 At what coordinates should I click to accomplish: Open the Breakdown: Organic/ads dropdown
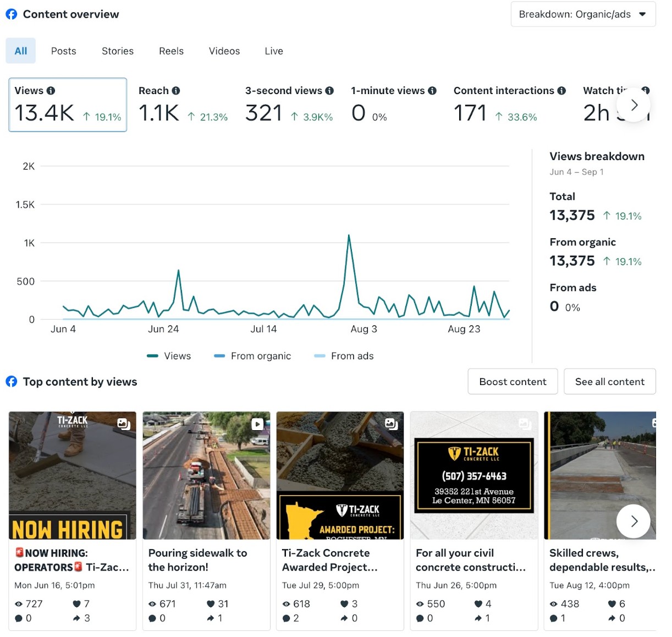[x=583, y=14]
